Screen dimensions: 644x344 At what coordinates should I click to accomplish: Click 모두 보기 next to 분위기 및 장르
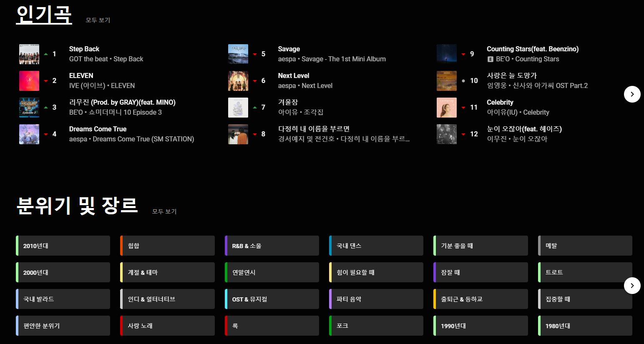point(164,211)
